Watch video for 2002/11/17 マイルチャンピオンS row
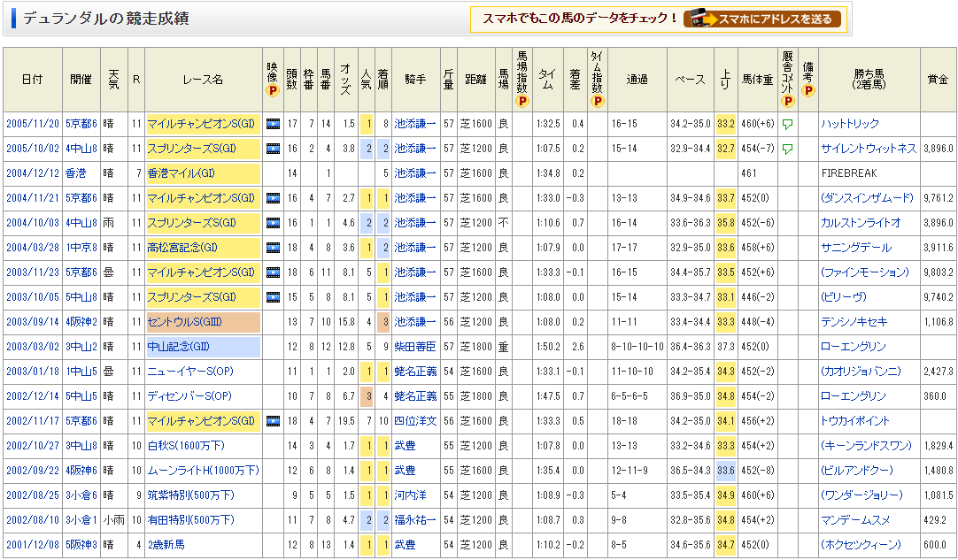958x560 pixels. click(x=273, y=421)
